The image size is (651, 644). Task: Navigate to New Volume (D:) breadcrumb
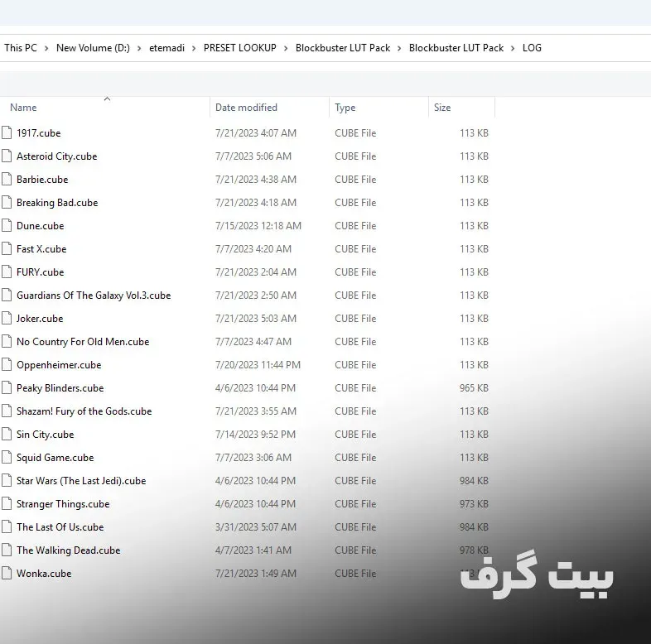tap(93, 48)
